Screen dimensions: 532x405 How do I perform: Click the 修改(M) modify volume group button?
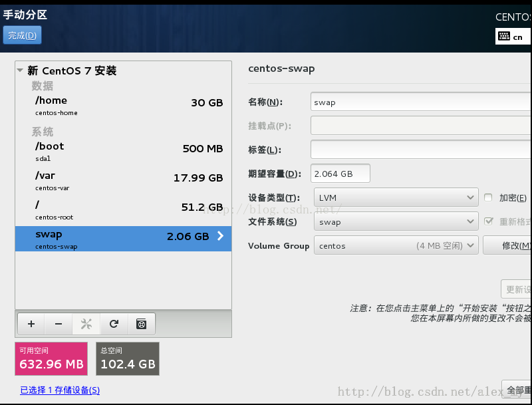click(507, 245)
